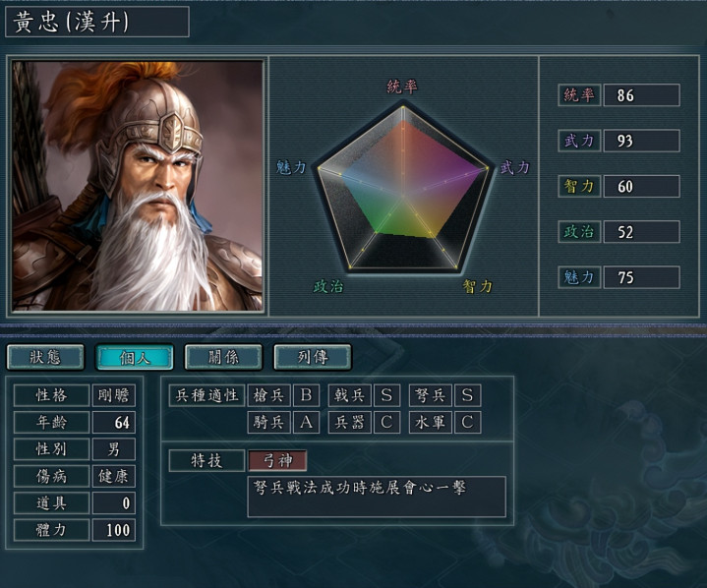Viewport: 707px width, 588px height.
Task: Click the 武力 vertex on the pentagon chart
Action: (x=487, y=168)
